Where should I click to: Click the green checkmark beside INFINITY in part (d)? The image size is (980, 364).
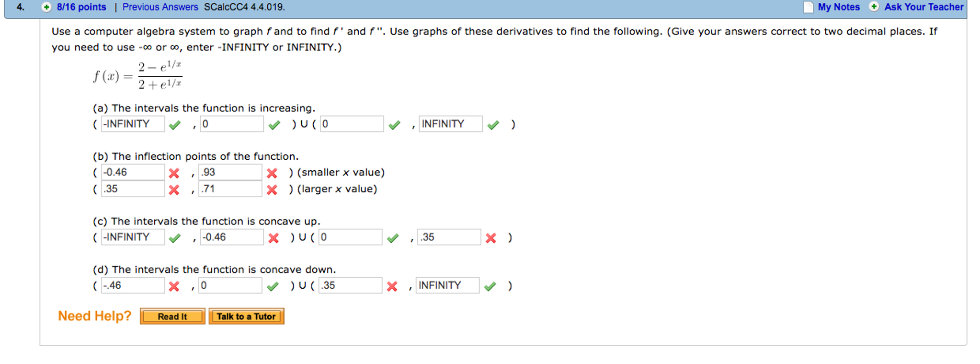point(490,286)
